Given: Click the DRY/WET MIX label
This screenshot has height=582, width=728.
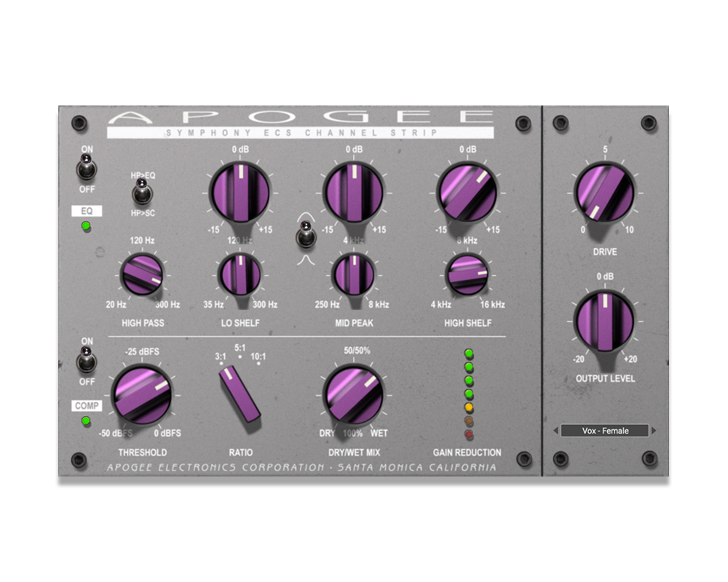Looking at the screenshot, I should [x=354, y=453].
